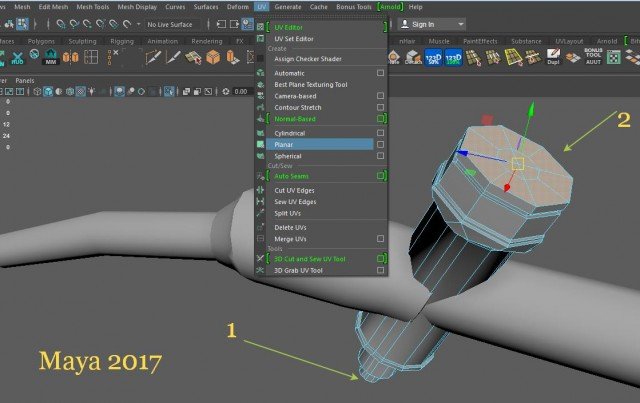The image size is (640, 403).
Task: Choose Best Plane Texturing Tool
Action: (311, 85)
